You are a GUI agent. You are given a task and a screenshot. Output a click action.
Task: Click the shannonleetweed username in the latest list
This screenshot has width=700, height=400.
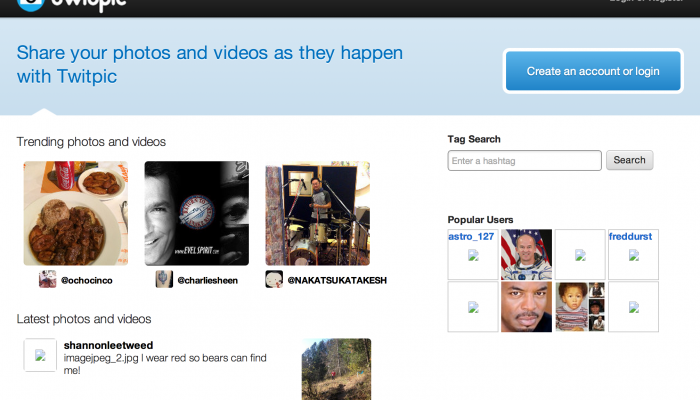point(108,345)
